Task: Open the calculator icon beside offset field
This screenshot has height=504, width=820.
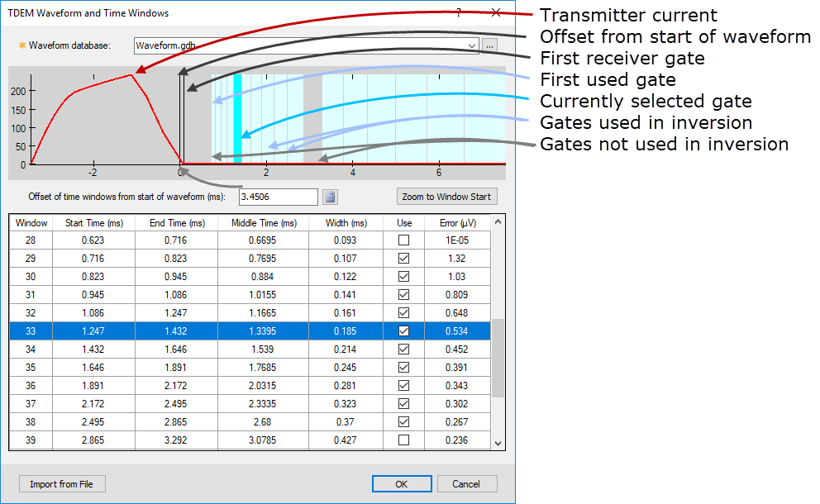Action: tap(330, 197)
